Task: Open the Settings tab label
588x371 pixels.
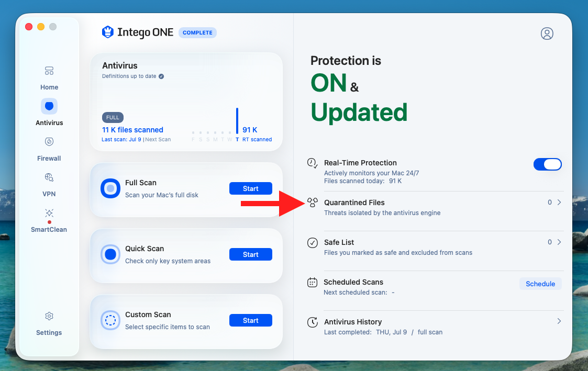Action: tap(49, 333)
